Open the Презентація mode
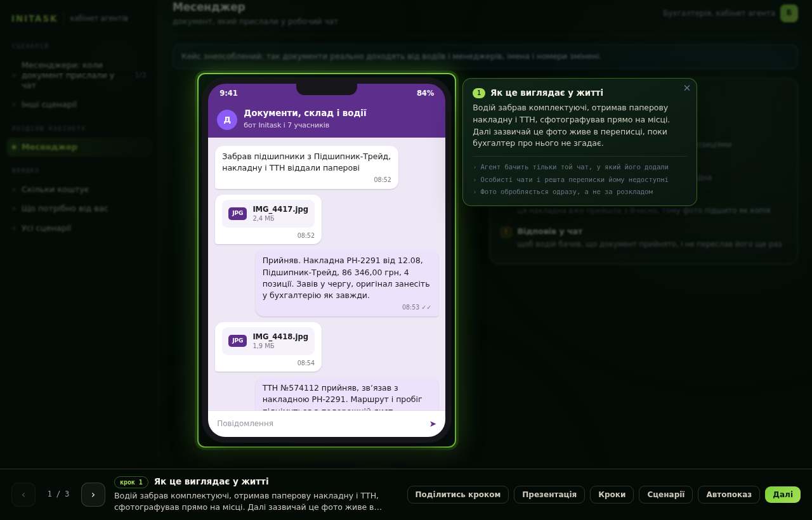The height and width of the screenshot is (520, 812). 549,495
